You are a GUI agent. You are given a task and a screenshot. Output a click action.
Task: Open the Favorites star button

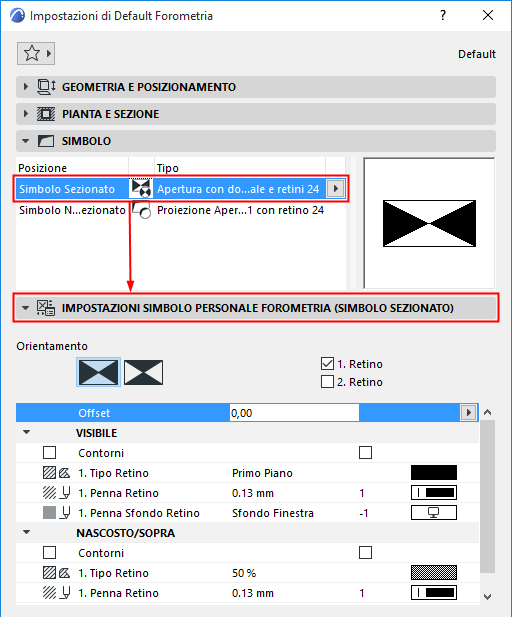click(x=35, y=54)
